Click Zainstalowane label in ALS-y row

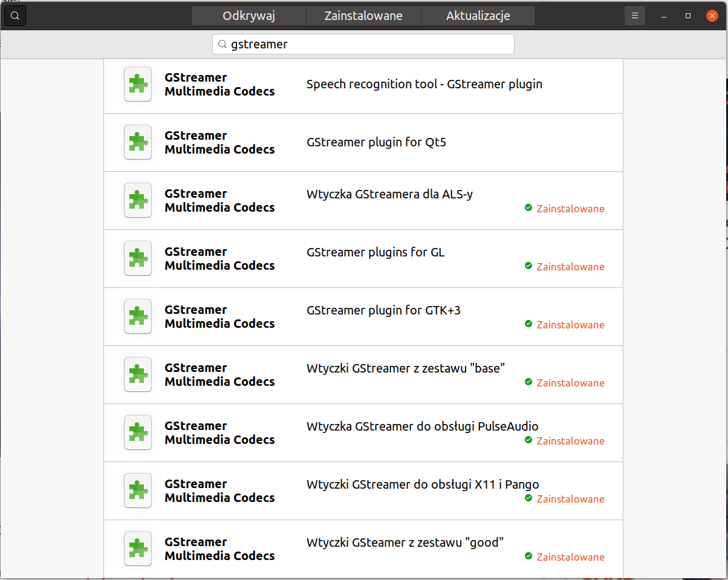570,209
